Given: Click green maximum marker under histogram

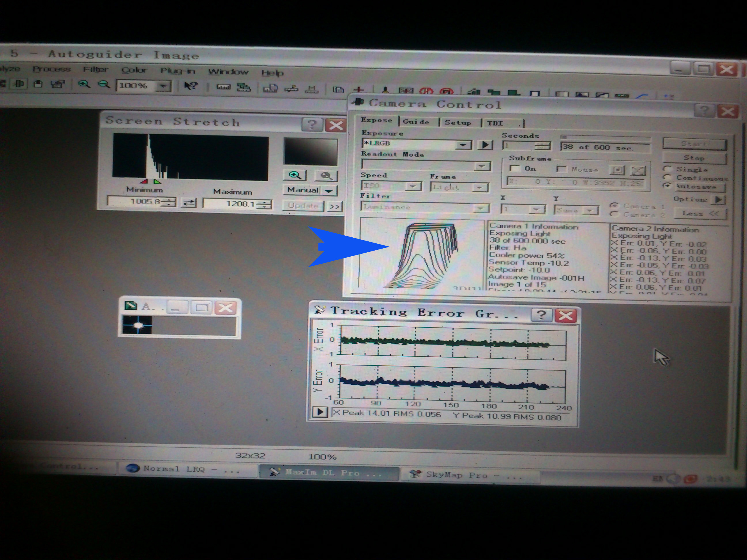Looking at the screenshot, I should point(157,181).
